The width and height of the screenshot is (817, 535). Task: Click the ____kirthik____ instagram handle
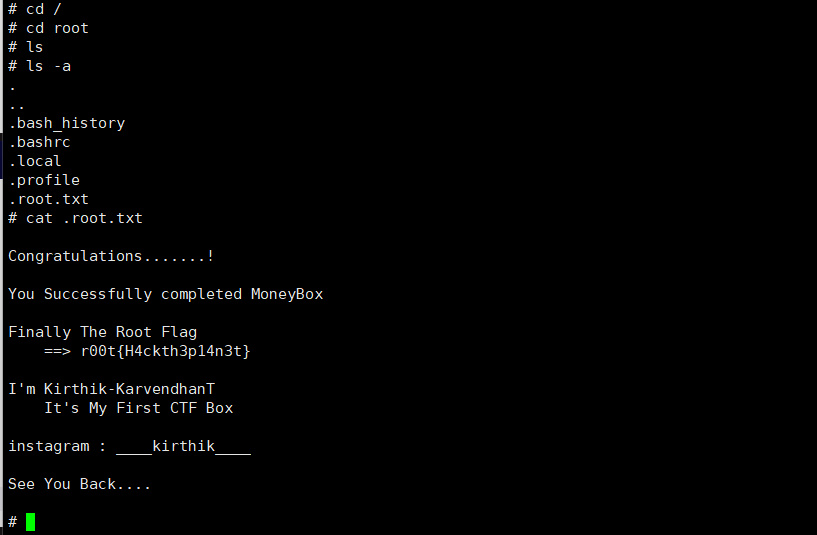(x=184, y=446)
